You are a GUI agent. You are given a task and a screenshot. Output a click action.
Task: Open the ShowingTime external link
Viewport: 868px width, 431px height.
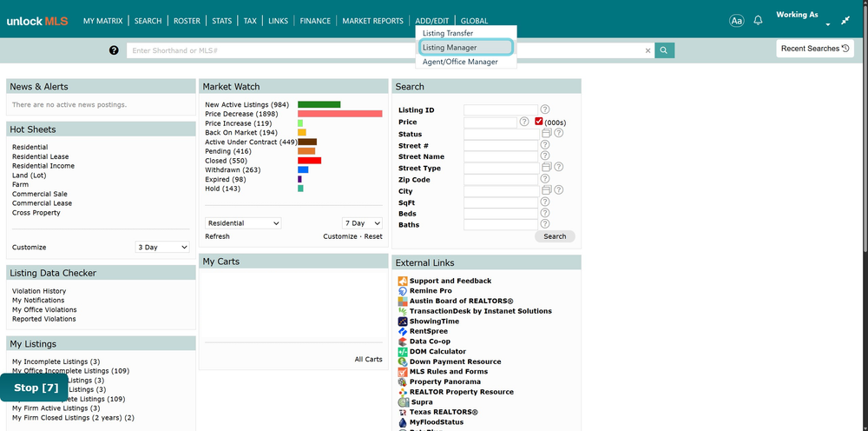(x=434, y=322)
